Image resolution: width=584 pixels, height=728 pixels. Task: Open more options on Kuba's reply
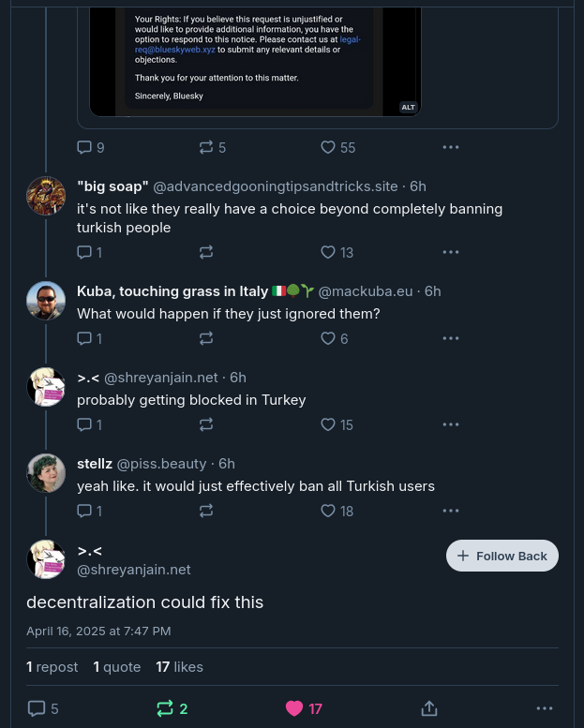[x=451, y=338]
